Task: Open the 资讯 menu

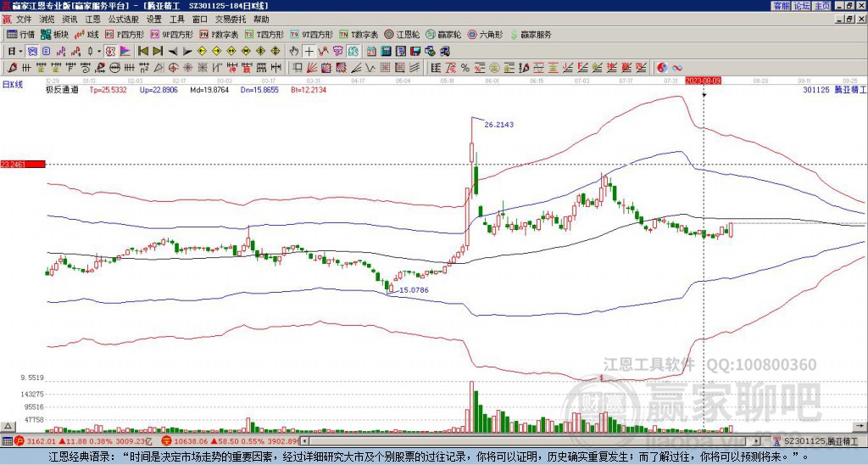Action: tap(70, 20)
